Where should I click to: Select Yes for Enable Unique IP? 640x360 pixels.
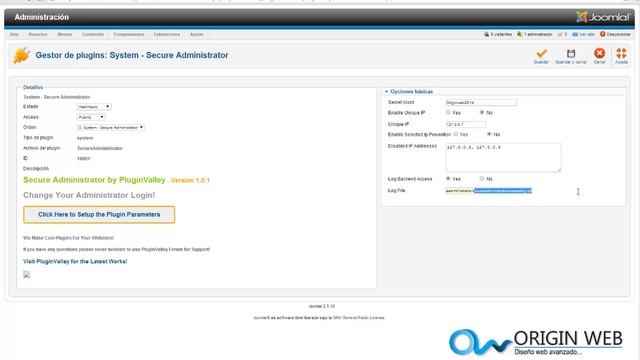pyautogui.click(x=448, y=112)
